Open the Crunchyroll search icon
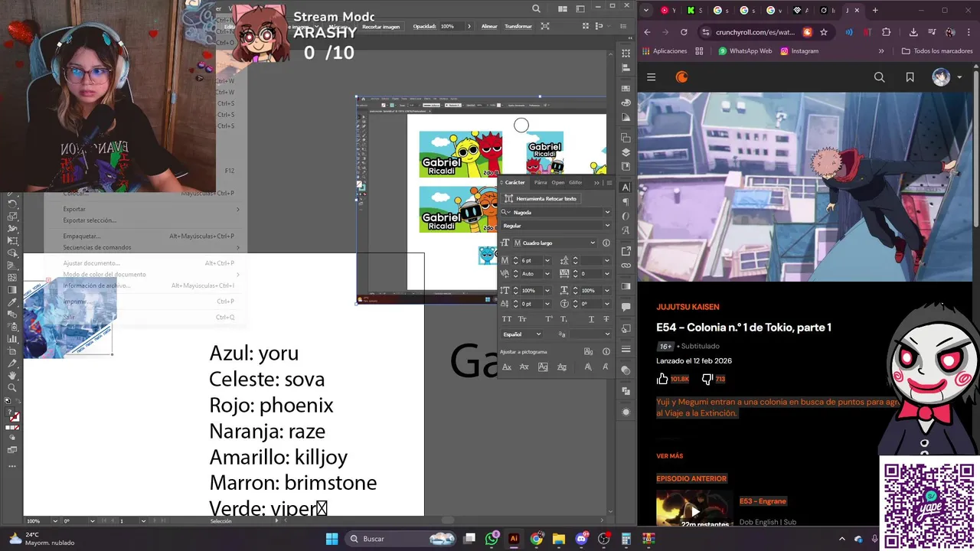 point(879,77)
